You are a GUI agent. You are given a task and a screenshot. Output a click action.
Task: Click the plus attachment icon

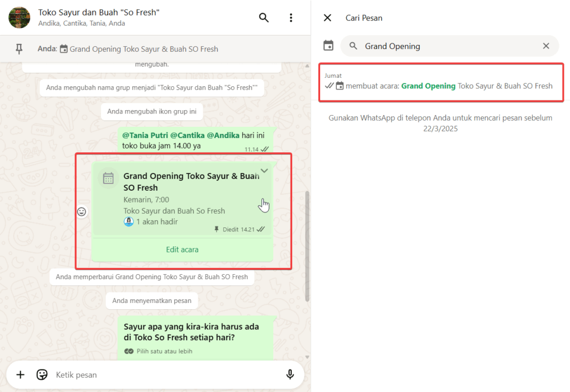(21, 375)
